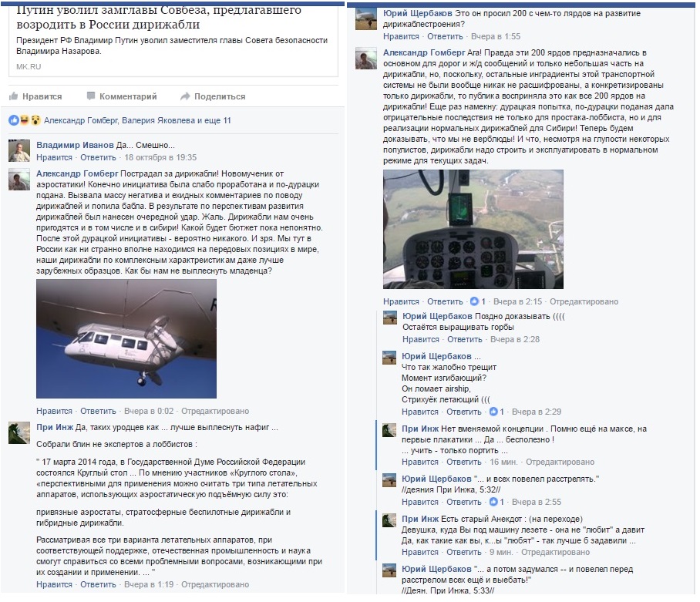Open the cockpit instrument panel photo
This screenshot has height=602, width=700.
click(473, 229)
